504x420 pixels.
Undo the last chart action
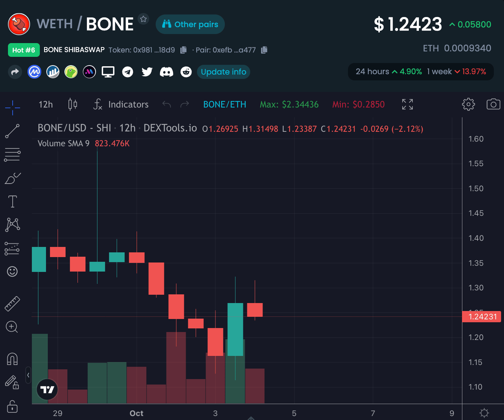coord(167,105)
